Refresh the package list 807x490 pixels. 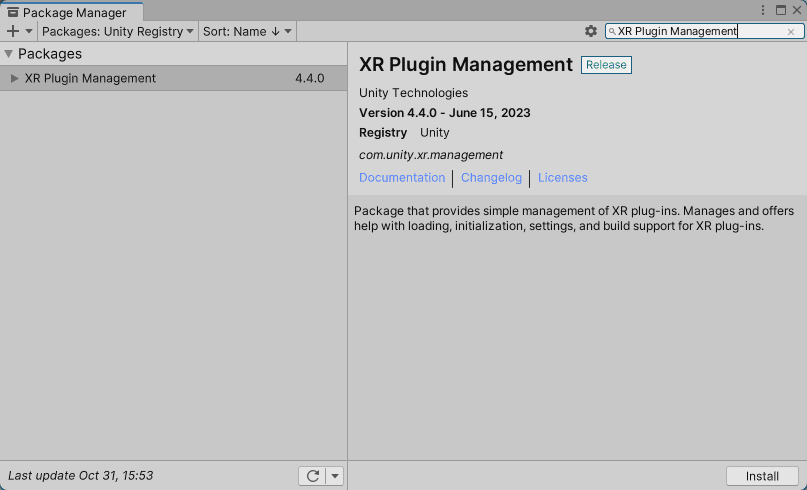coord(312,476)
